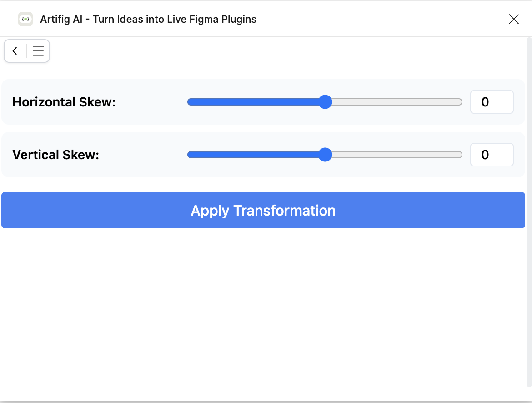Click empty area below Apply Transformation
The width and height of the screenshot is (532, 403).
263,309
